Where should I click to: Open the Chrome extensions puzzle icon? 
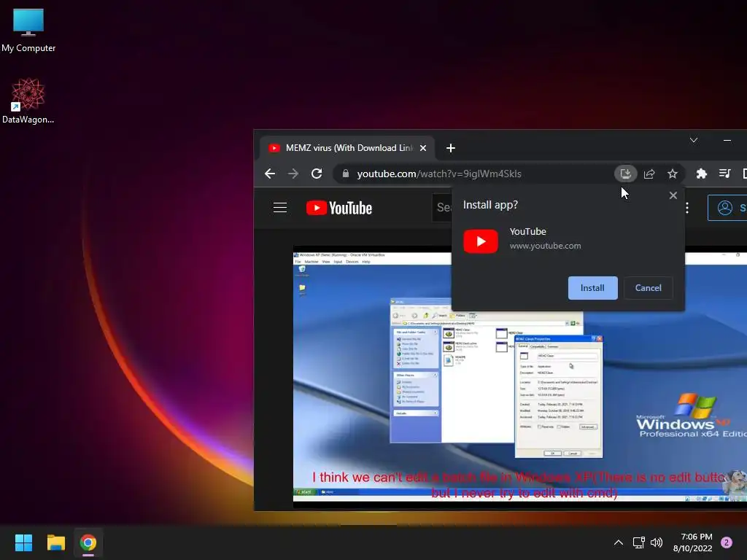(701, 174)
